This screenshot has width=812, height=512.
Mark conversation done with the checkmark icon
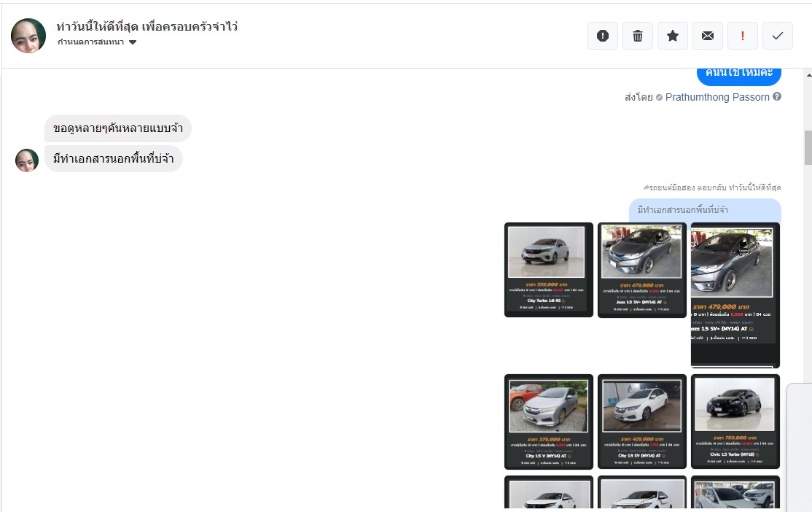click(777, 36)
